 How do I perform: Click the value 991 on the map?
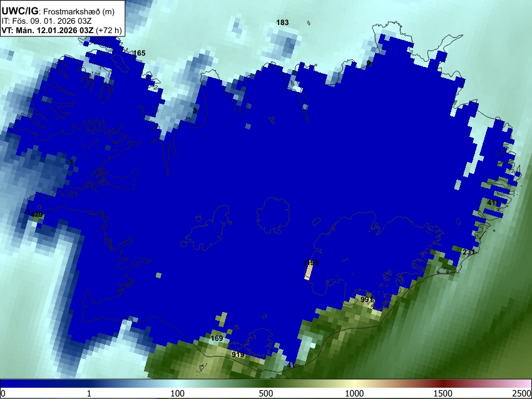pyautogui.click(x=367, y=300)
